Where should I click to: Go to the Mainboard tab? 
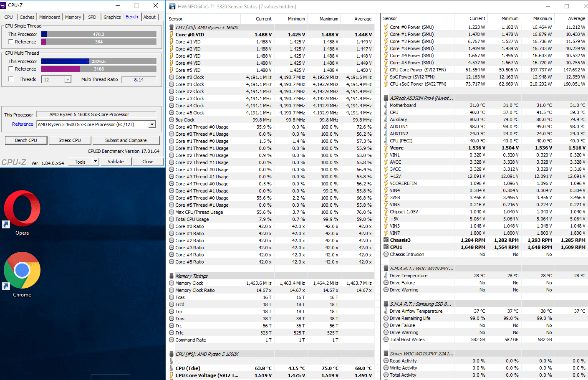point(50,17)
